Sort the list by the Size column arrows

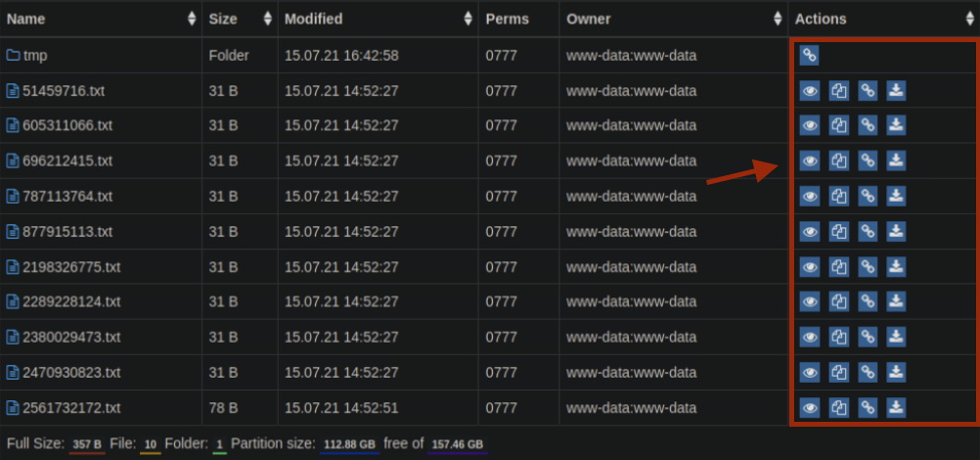[x=268, y=19]
